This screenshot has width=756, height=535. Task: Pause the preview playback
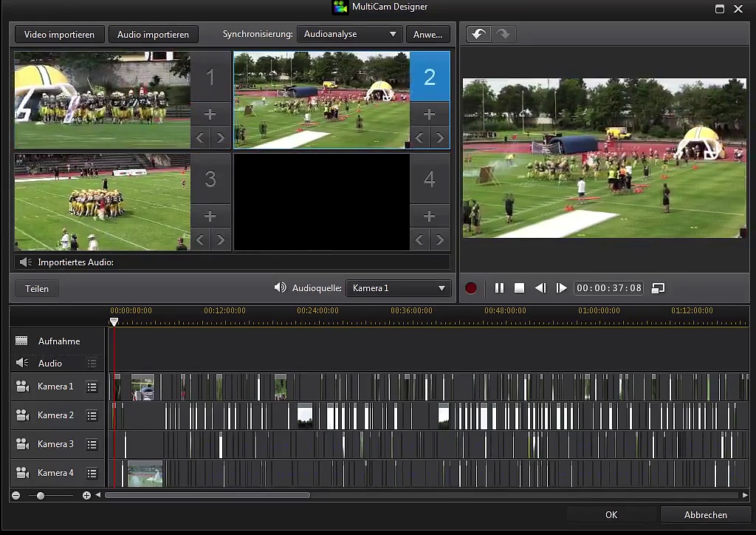tap(499, 288)
